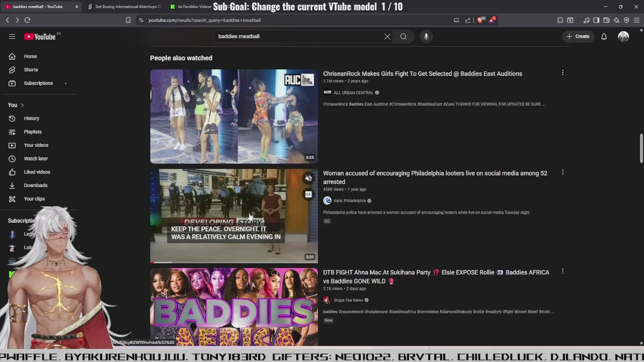
Task: Click the browser address bar URL
Action: coord(204,20)
